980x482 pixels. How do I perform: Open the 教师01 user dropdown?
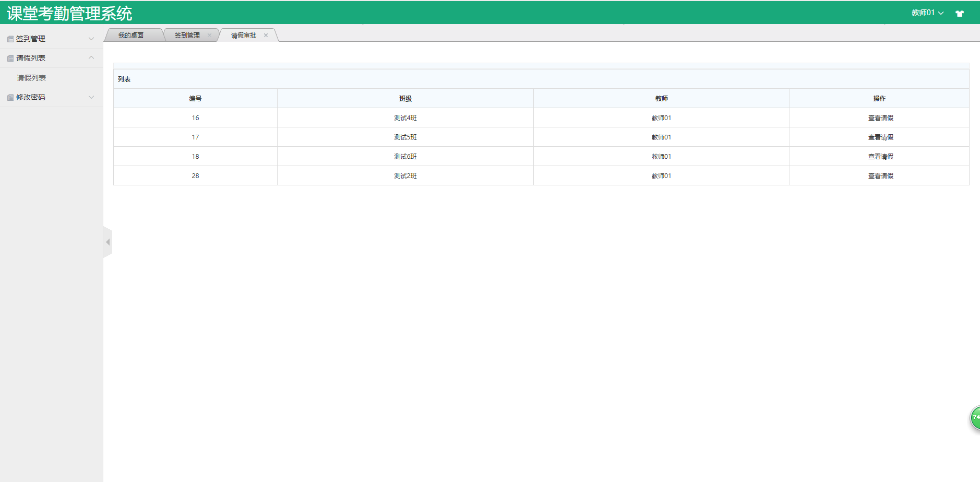(927, 13)
